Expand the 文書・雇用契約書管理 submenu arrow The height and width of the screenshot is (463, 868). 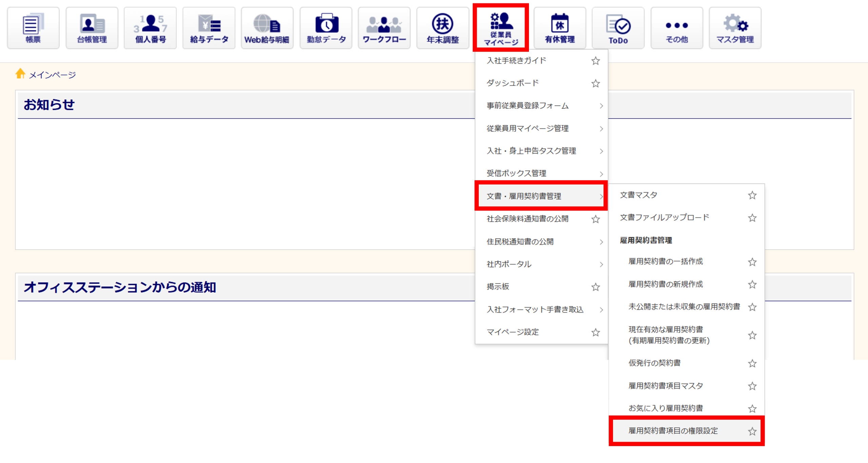[601, 196]
